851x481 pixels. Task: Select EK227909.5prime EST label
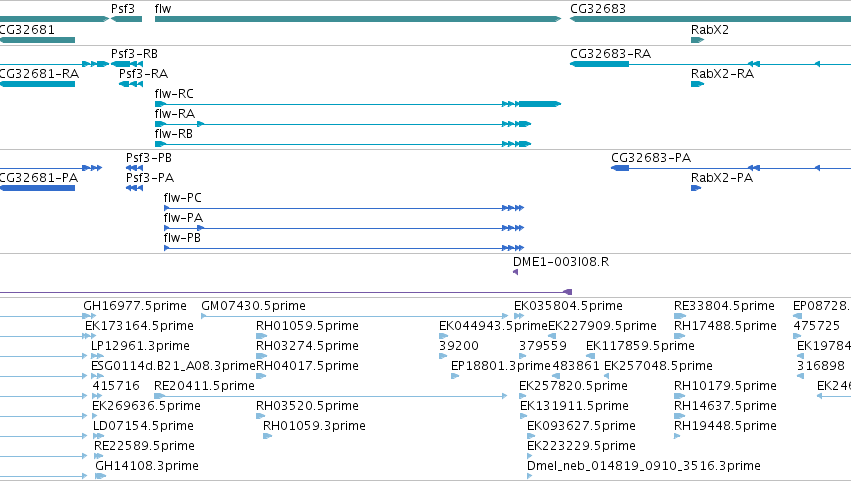[602, 326]
